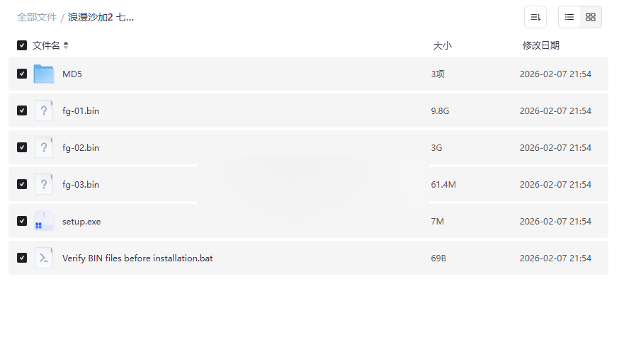Untick the fg-02.bin checkbox
The height and width of the screenshot is (364, 619).
[x=22, y=147]
